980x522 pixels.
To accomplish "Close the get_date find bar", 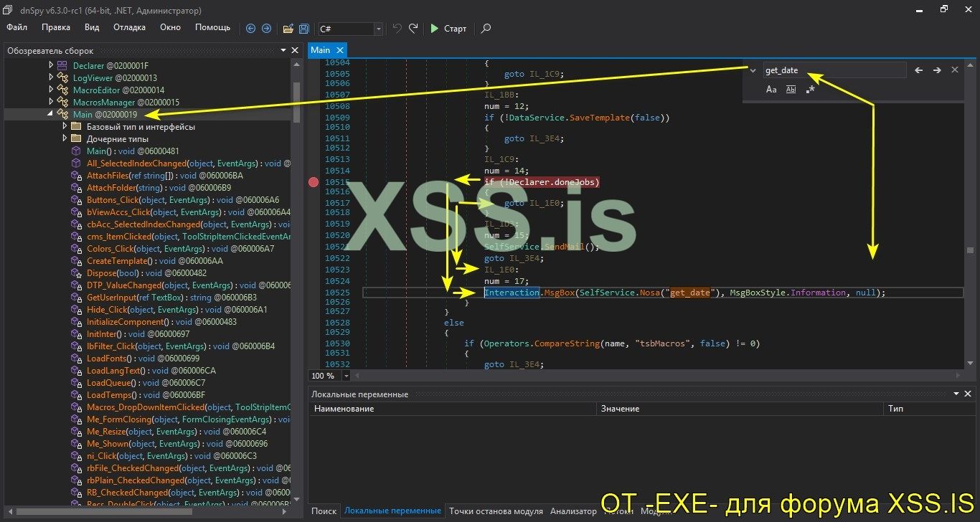I will click(x=955, y=70).
